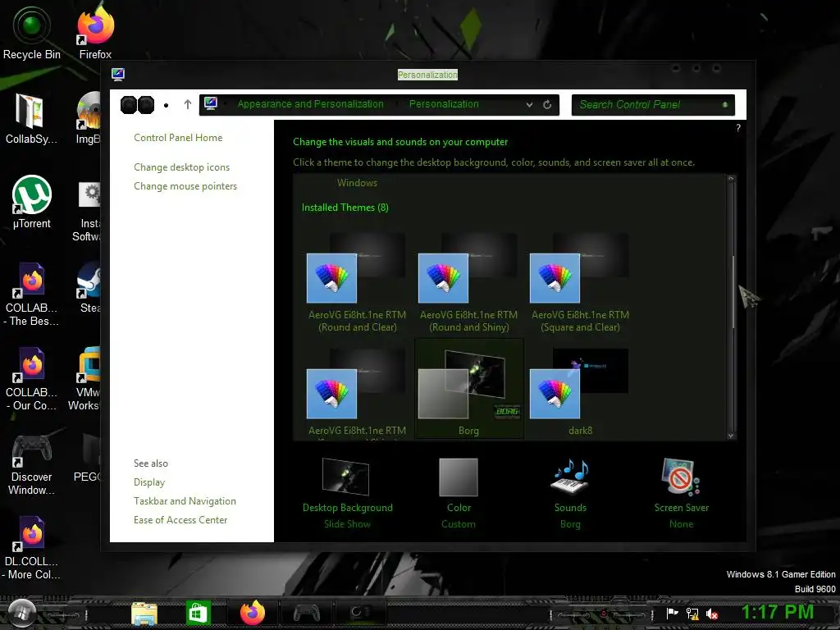Open Ease of Access Center link
This screenshot has width=840, height=630.
coord(180,519)
